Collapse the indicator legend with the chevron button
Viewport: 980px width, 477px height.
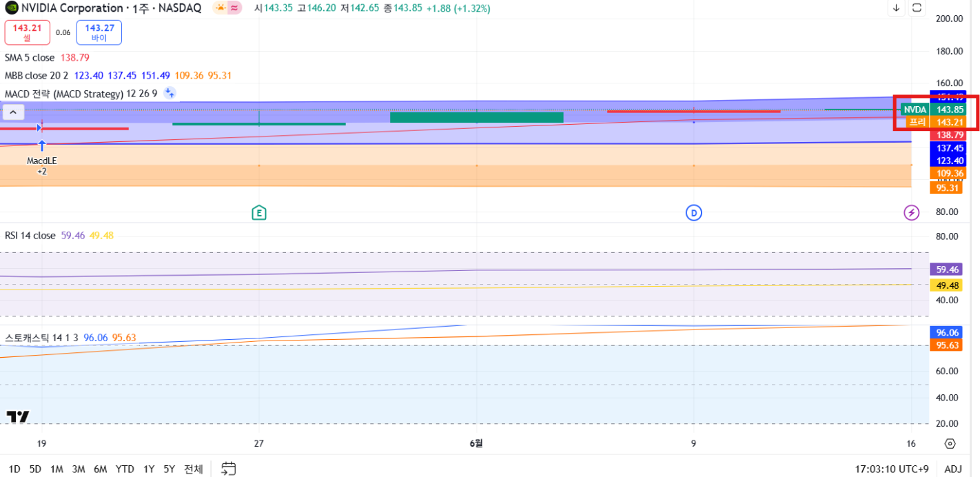click(x=12, y=112)
